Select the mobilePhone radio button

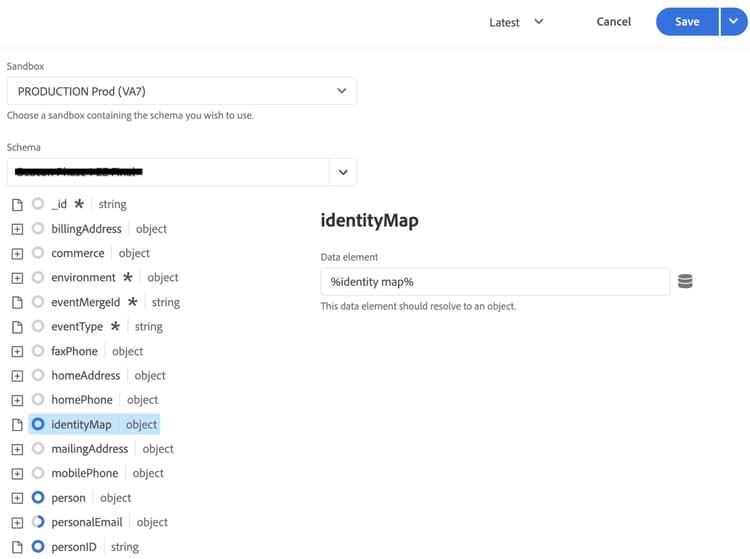[38, 472]
